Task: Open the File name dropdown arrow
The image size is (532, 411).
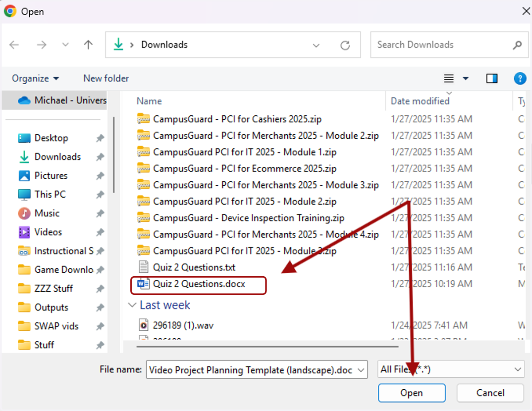Action: (x=361, y=370)
